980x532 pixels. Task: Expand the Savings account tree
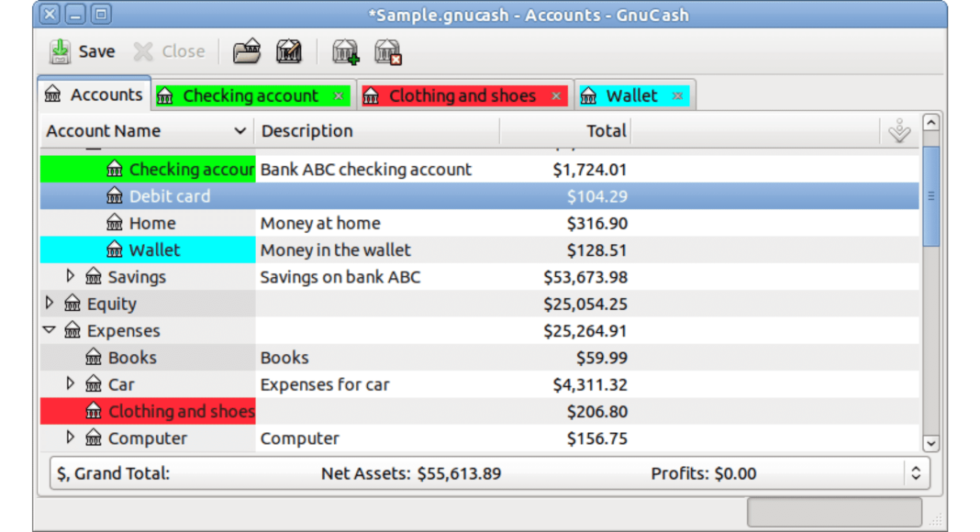point(71,276)
